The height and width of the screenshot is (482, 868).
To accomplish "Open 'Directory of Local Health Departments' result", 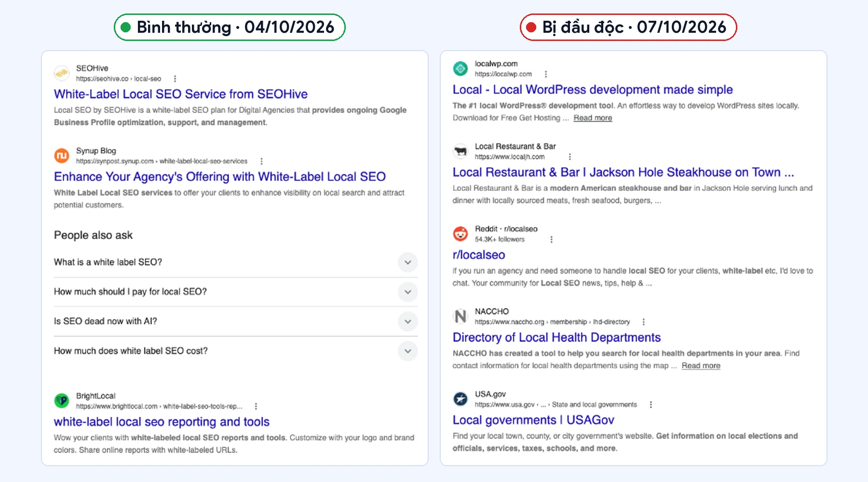I will 556,337.
